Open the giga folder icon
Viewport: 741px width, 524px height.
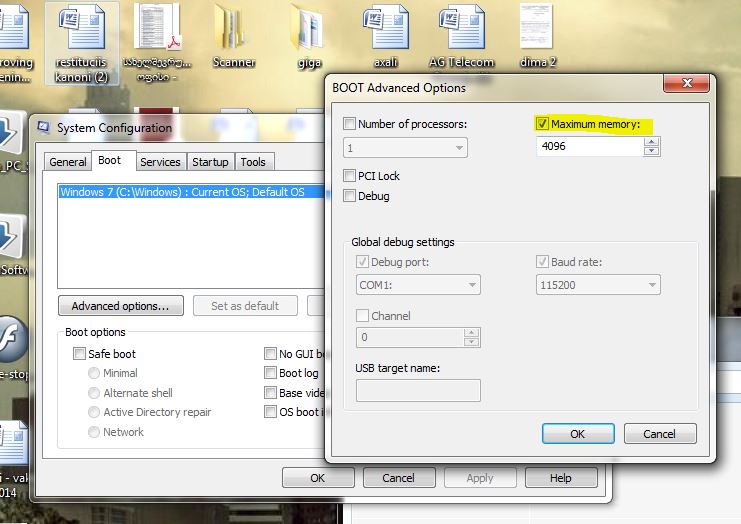point(309,37)
